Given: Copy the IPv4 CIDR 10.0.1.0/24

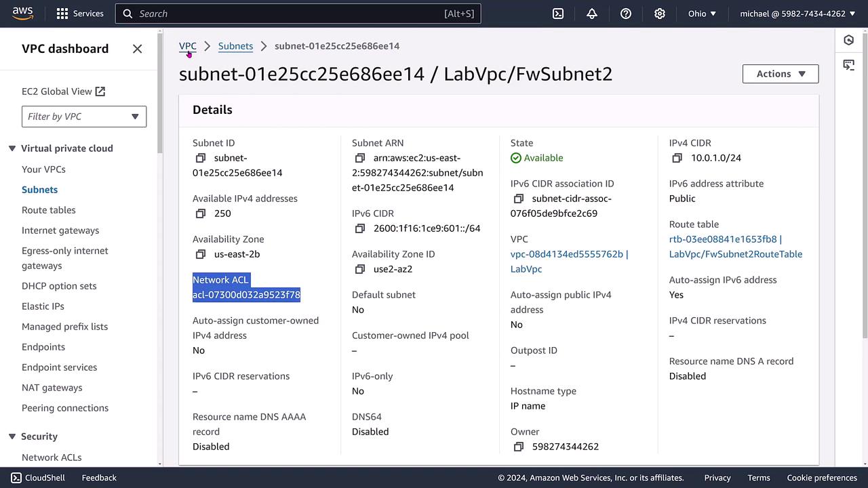Looking at the screenshot, I should 677,158.
